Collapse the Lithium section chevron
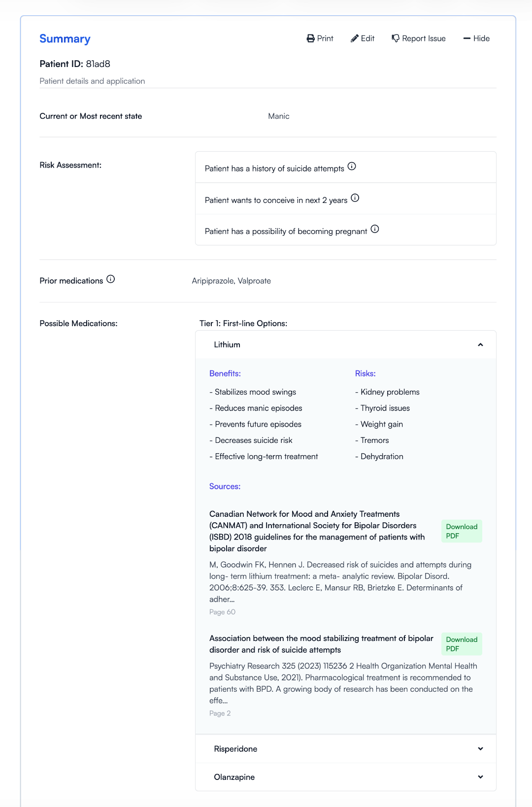The height and width of the screenshot is (807, 532). click(480, 345)
